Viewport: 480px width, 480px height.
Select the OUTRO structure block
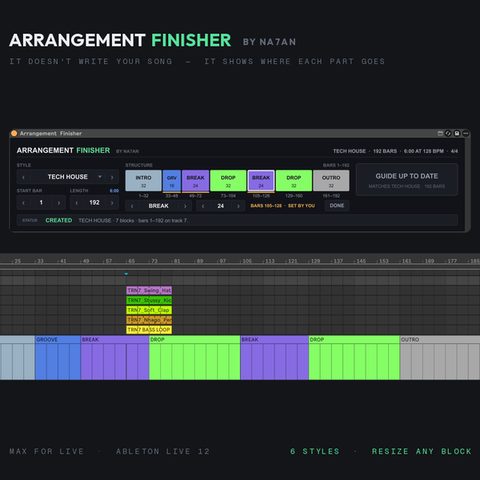[331, 181]
